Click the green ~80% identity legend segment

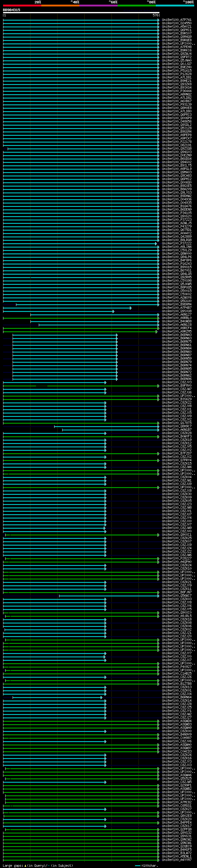pos(137,6)
